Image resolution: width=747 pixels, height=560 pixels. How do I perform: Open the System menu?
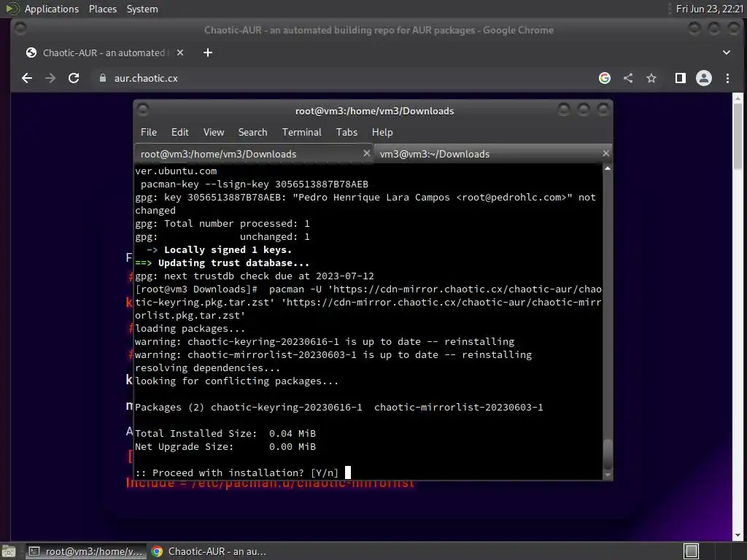click(142, 9)
